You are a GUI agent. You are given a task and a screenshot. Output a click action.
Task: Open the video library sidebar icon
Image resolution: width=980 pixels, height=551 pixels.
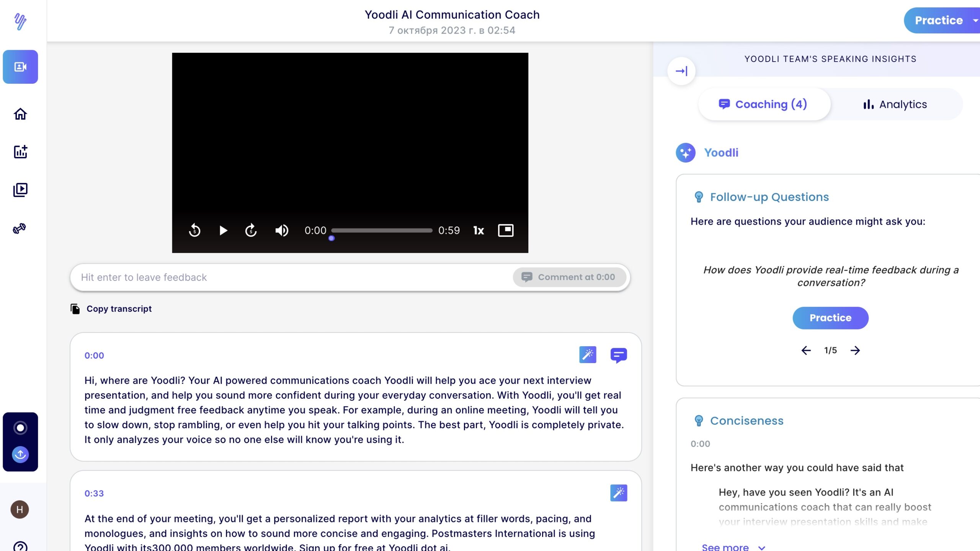(x=20, y=190)
